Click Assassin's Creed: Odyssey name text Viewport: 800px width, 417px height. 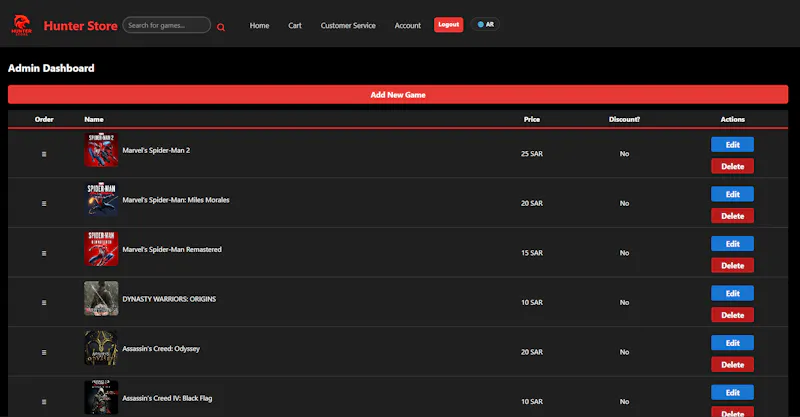pos(161,349)
